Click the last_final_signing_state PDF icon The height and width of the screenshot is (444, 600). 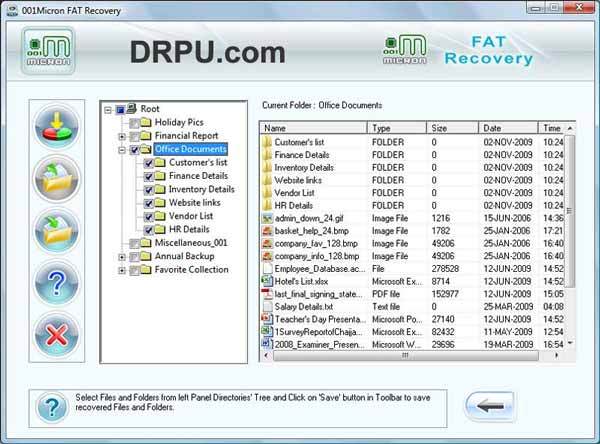267,294
